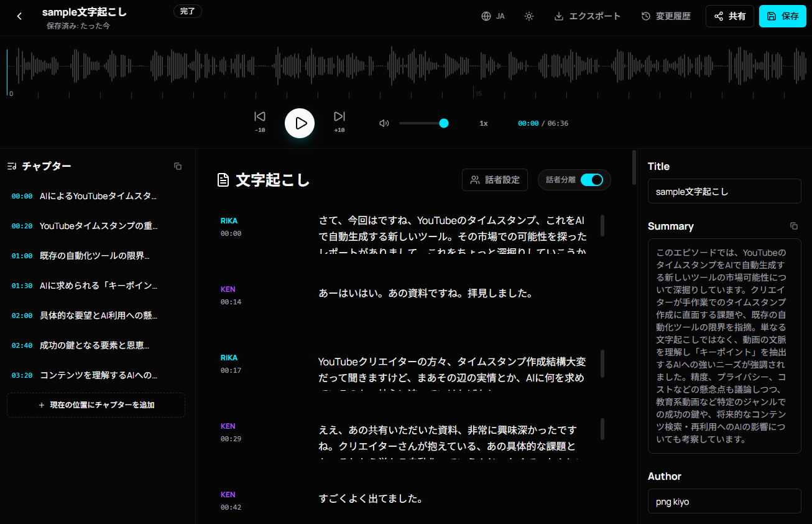Turn off the 話者分離 speaker separation toggle
Screen dimensions: 812x524
[x=591, y=180]
